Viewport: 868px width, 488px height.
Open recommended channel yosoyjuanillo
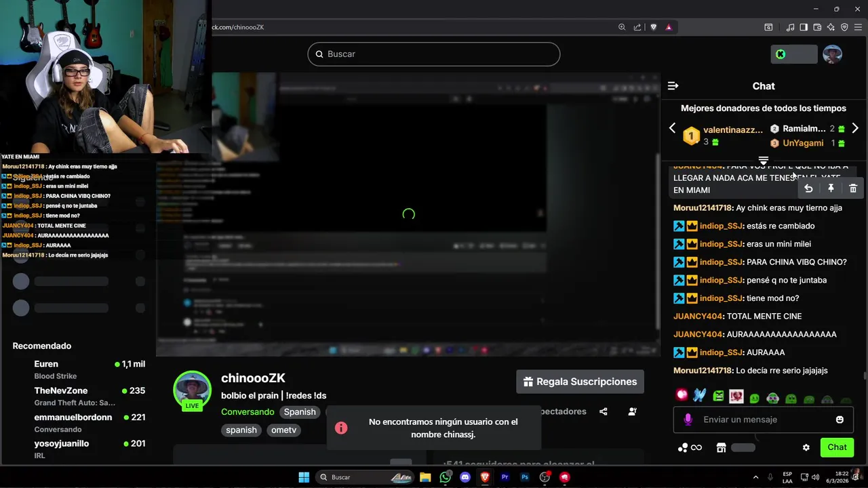click(79, 449)
